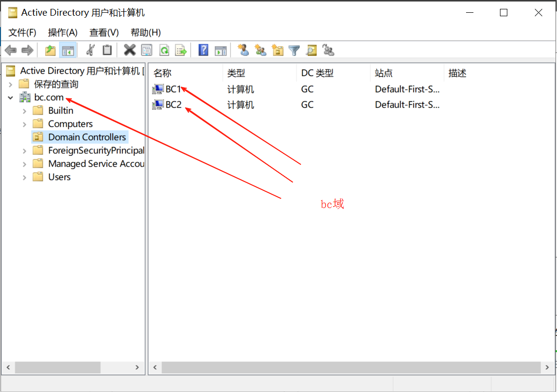The image size is (557, 392).
Task: Click the Forward navigation arrow in toolbar
Action: coord(28,51)
